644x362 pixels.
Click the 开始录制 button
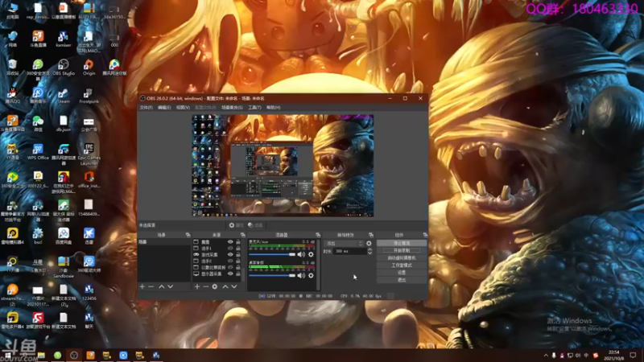click(x=402, y=250)
